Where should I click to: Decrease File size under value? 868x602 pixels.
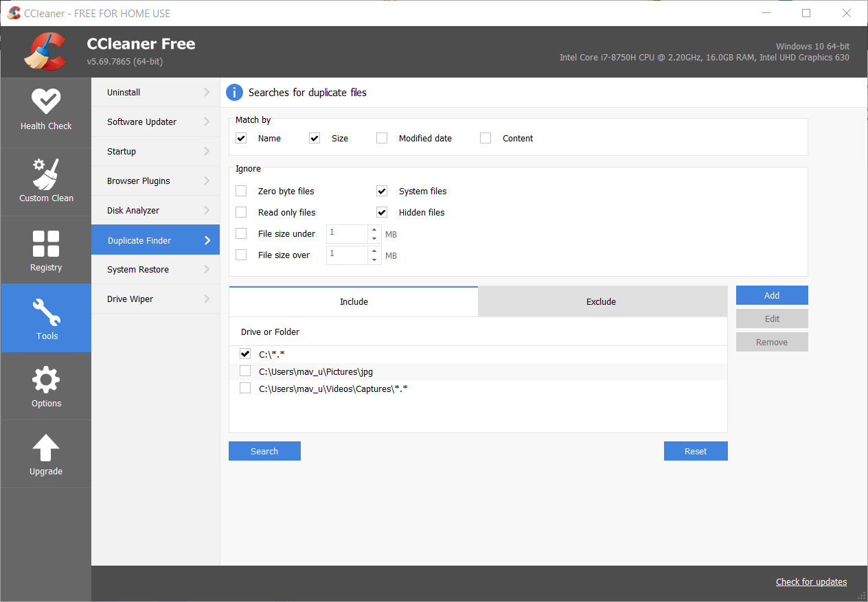point(374,238)
